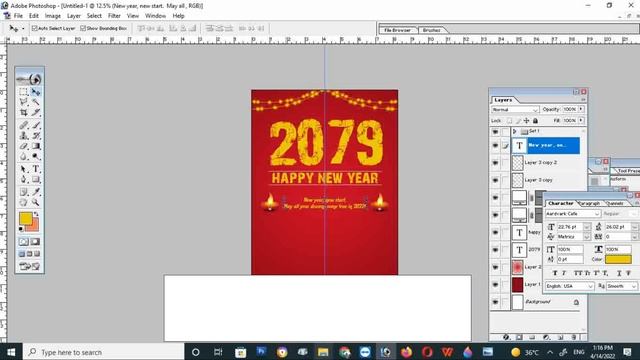This screenshot has height=360, width=640.
Task: Select the Rectangle shape tool
Action: click(36, 179)
